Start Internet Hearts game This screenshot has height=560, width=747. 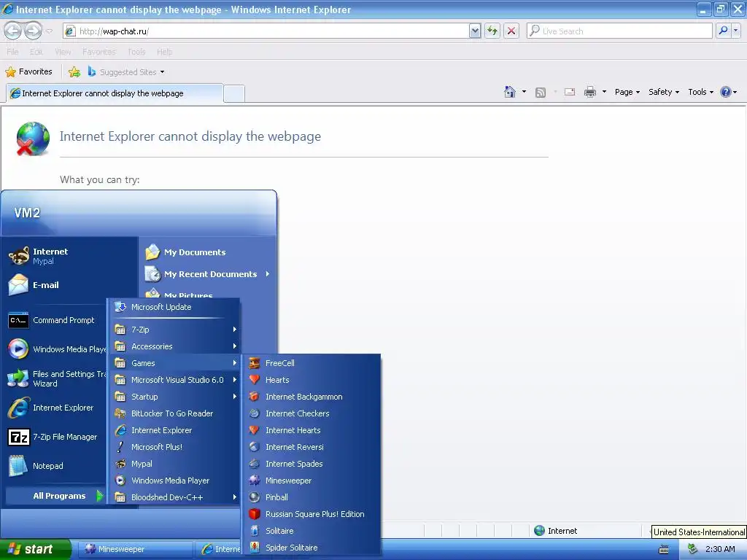pyautogui.click(x=311, y=430)
